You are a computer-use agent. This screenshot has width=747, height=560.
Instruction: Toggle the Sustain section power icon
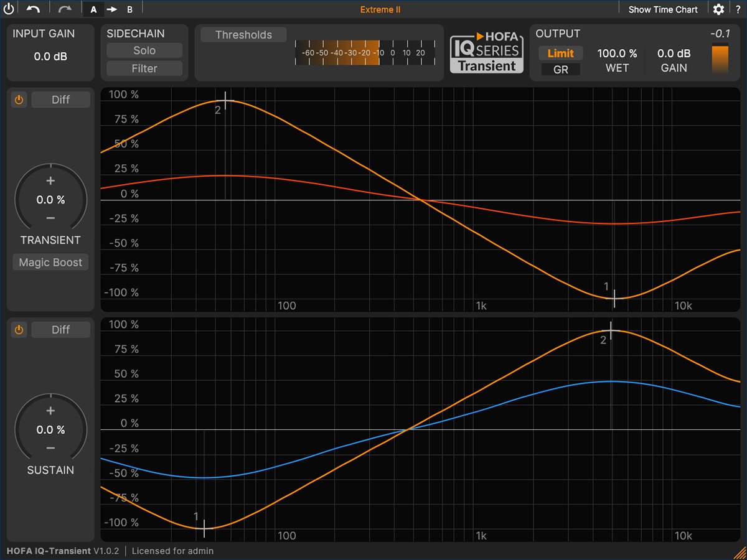19,330
